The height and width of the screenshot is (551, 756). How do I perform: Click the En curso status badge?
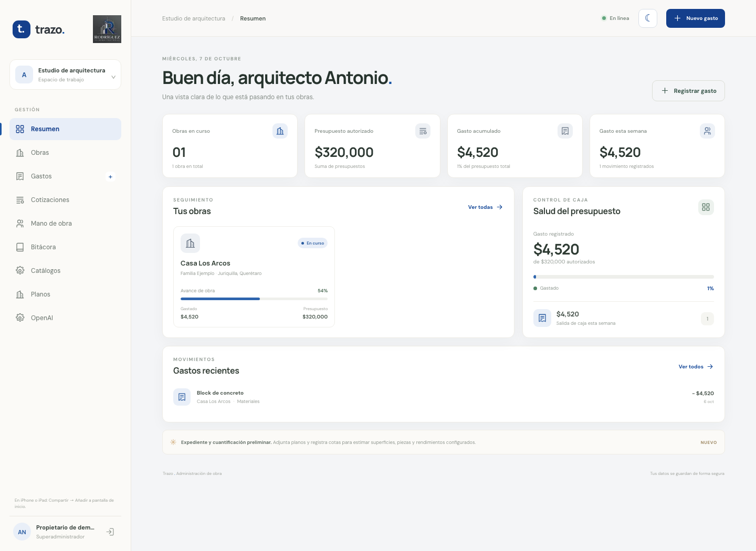pos(313,243)
